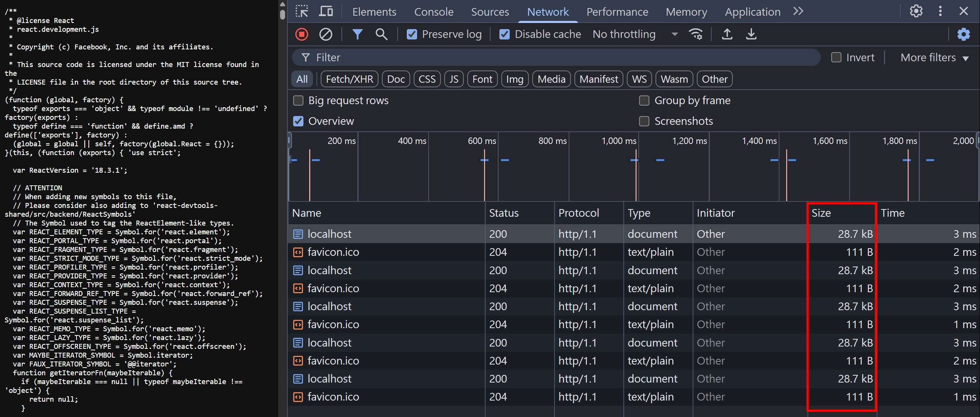Filter requests by CSS

pyautogui.click(x=427, y=79)
